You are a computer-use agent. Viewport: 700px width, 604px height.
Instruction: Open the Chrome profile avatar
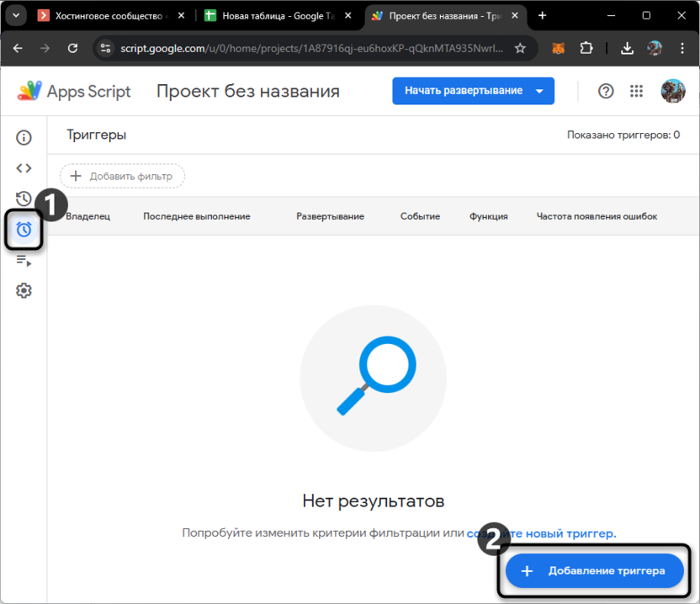[x=655, y=48]
